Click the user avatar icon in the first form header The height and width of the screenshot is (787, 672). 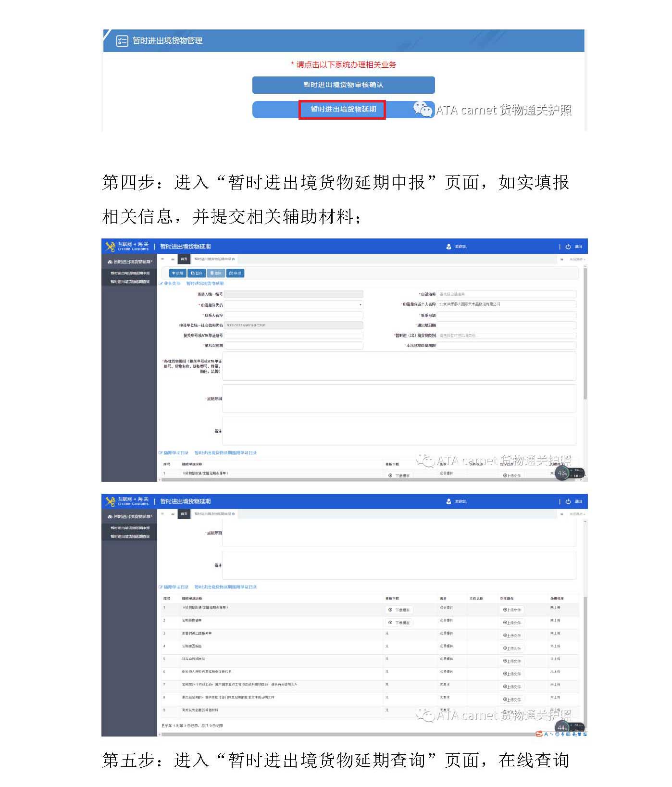pyautogui.click(x=448, y=247)
